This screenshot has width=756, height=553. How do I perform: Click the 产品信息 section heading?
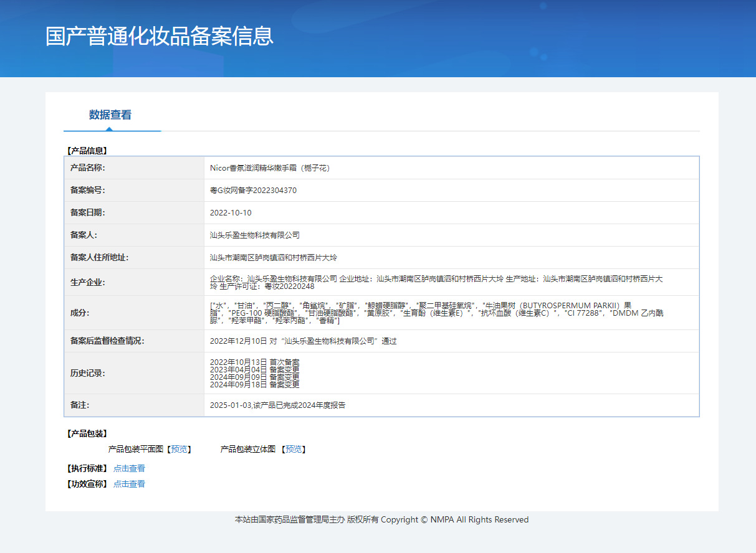(87, 151)
